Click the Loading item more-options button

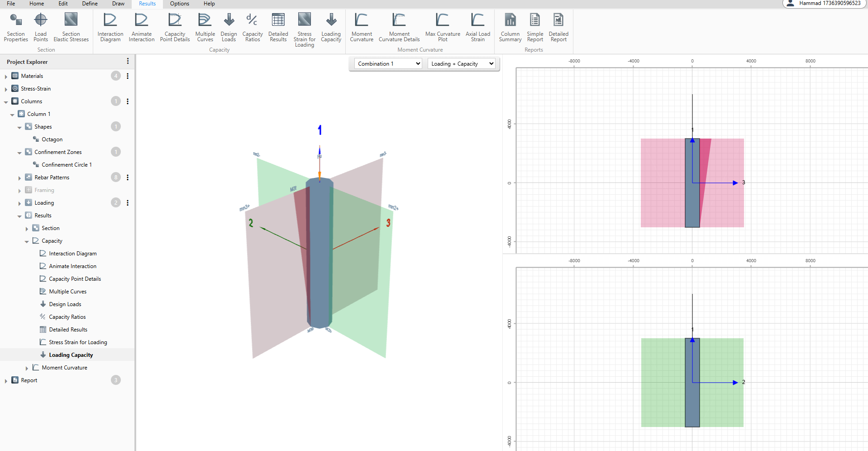(128, 203)
